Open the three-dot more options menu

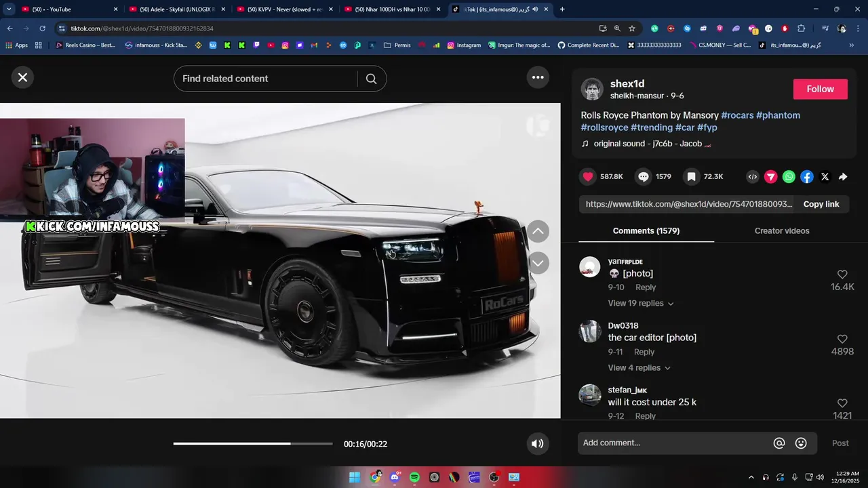(538, 77)
